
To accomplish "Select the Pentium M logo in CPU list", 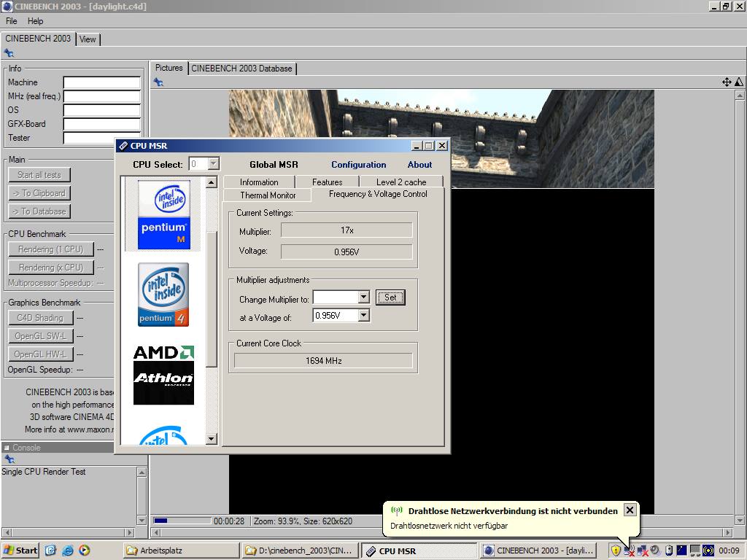I will (164, 214).
